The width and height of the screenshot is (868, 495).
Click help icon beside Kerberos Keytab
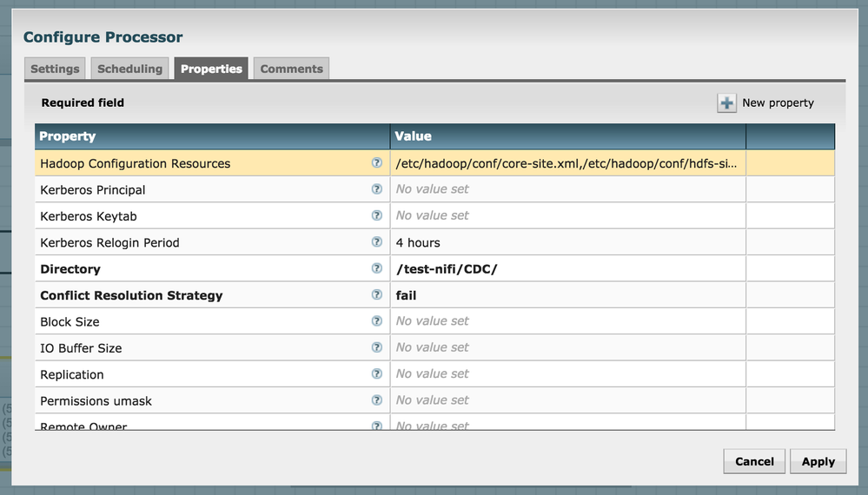[x=377, y=215]
